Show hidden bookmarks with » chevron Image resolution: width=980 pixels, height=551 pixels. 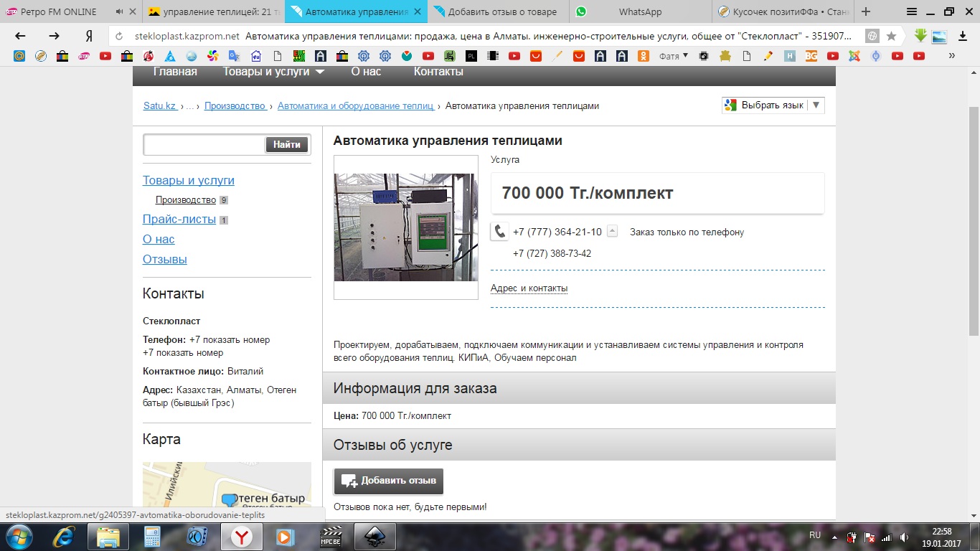pos(952,56)
